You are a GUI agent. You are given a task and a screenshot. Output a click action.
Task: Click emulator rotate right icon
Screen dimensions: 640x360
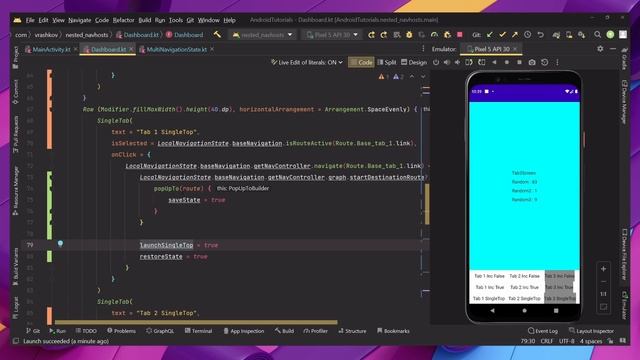pyautogui.click(x=482, y=62)
